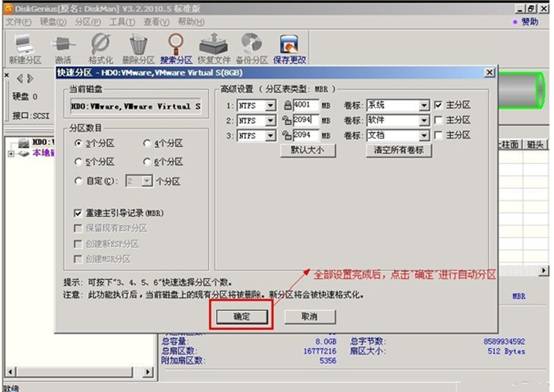Click the 磁头 column header
Image resolution: width=554 pixels, height=392 pixels.
coord(535,145)
